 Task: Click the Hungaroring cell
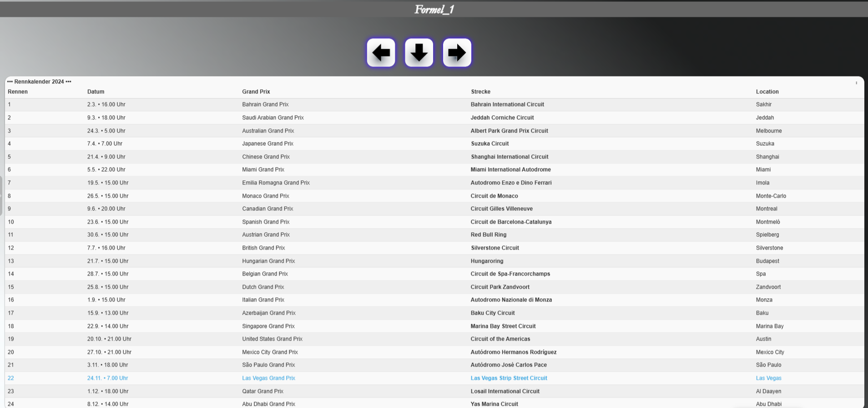coord(487,261)
